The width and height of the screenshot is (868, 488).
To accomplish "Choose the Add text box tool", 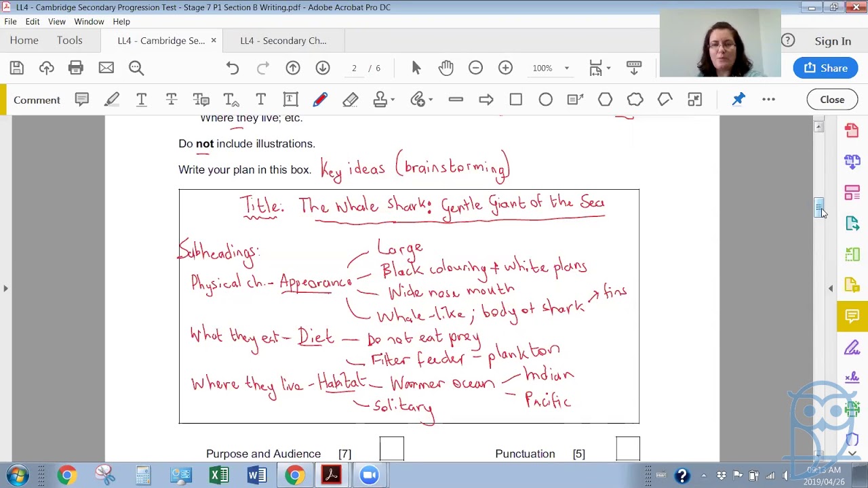I will 290,100.
